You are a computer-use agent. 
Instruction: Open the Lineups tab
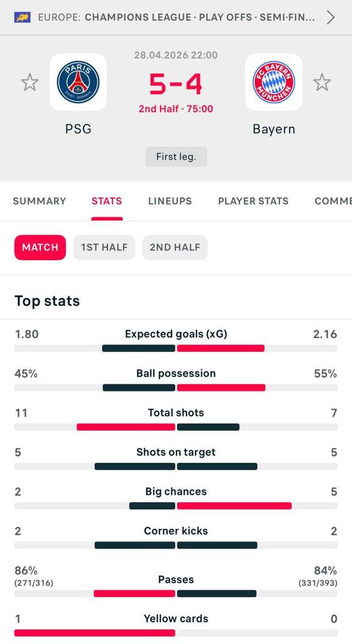point(170,201)
